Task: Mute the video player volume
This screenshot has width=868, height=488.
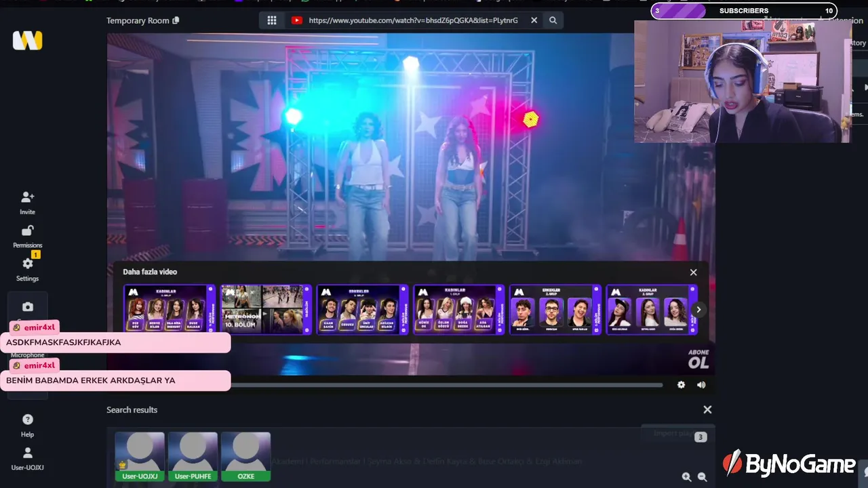Action: click(x=701, y=385)
